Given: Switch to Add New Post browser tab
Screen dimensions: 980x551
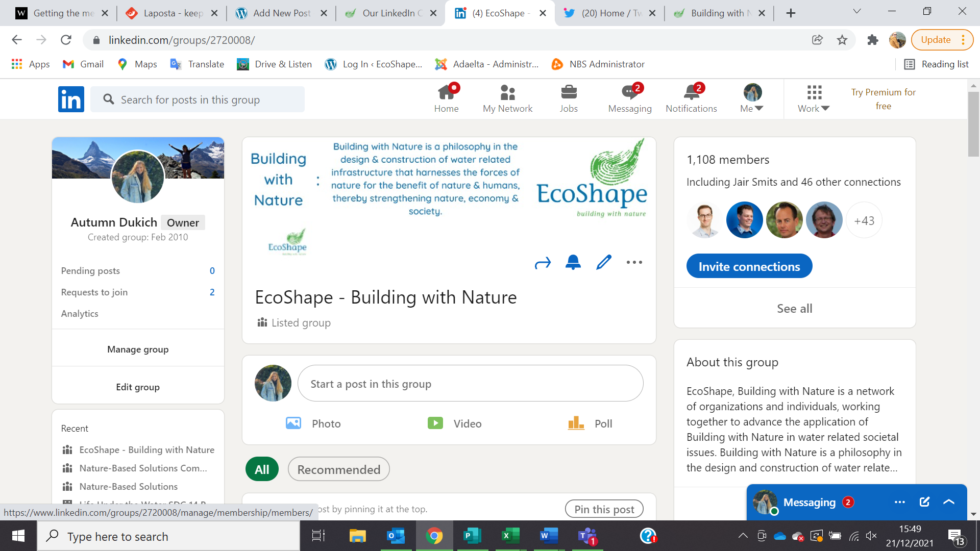Looking at the screenshot, I should (x=282, y=13).
